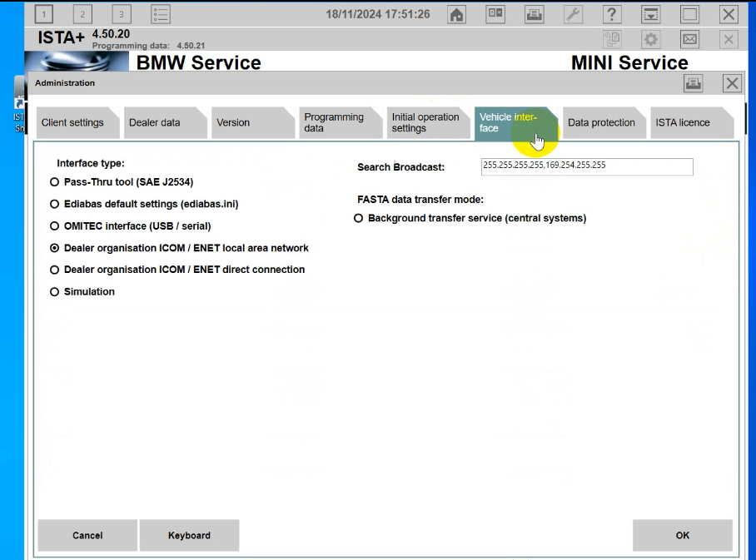Choose ICOM / ENET direct connection
The image size is (756, 560).
(177, 270)
